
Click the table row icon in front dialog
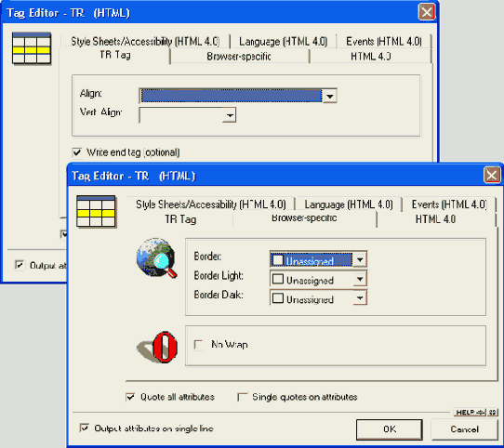coord(96,212)
